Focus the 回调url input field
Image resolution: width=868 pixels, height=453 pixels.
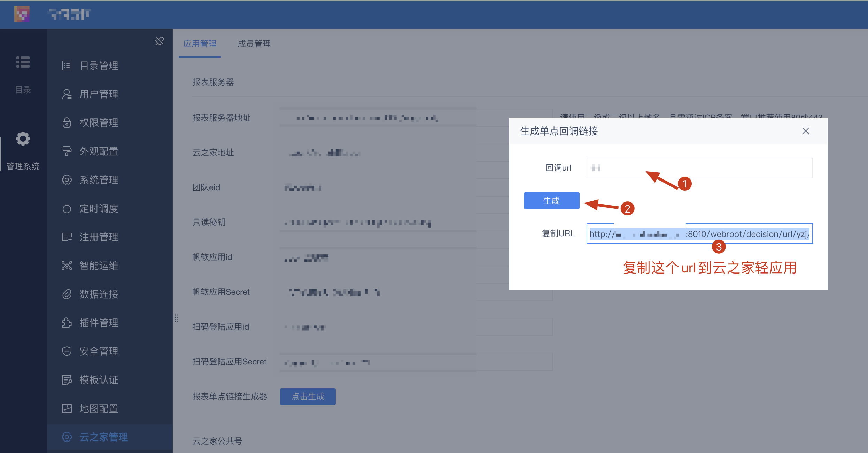point(699,168)
